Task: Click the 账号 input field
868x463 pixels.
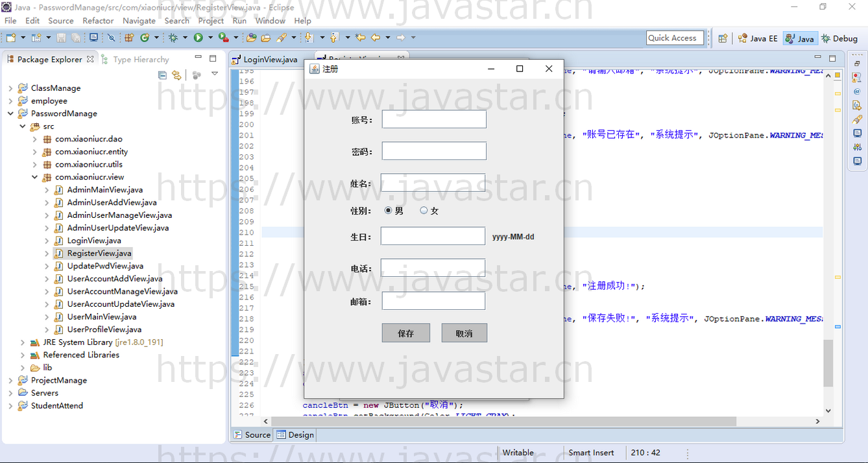Action: pos(434,119)
